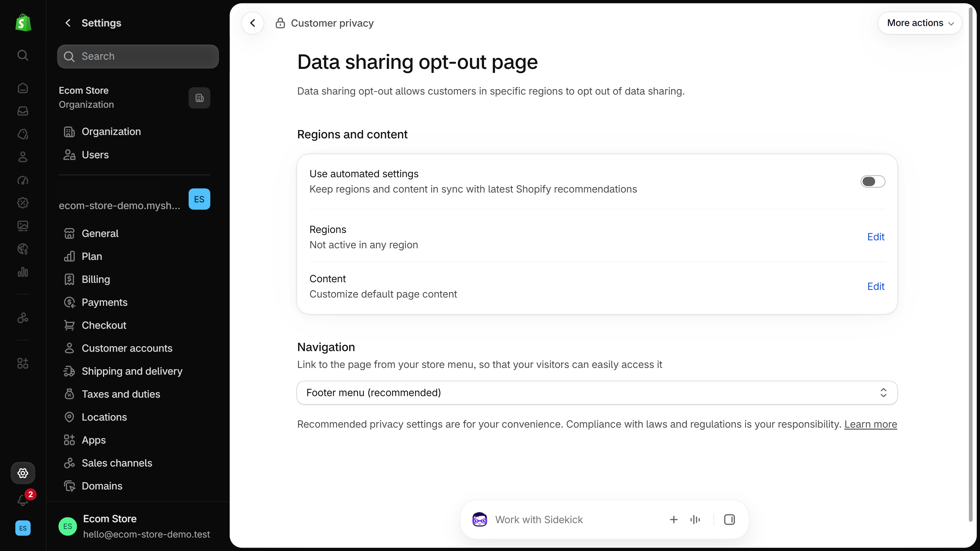Click the ES avatar at rail bottom

point(23,528)
